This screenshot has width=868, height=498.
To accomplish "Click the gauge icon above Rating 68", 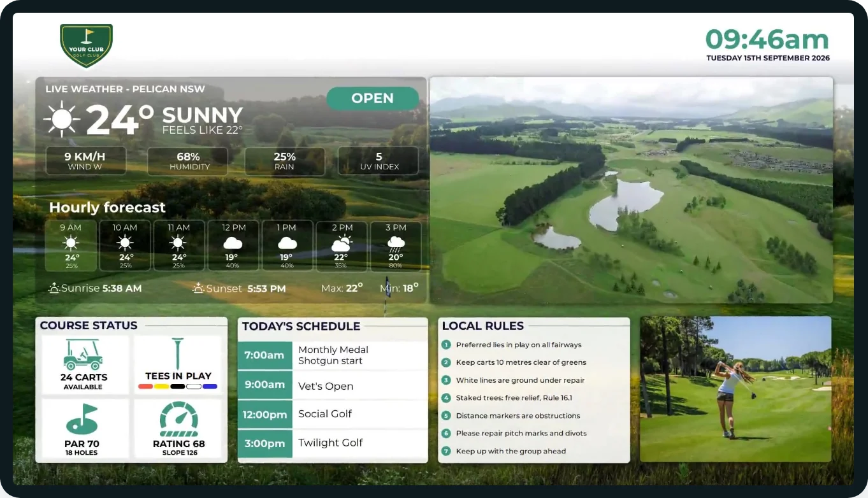I will [178, 419].
